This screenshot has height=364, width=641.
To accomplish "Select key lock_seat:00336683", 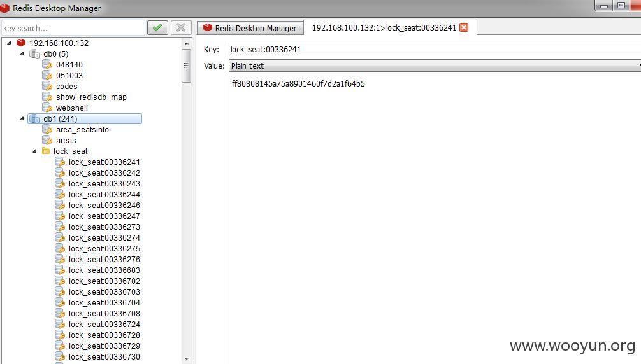I will click(x=104, y=270).
